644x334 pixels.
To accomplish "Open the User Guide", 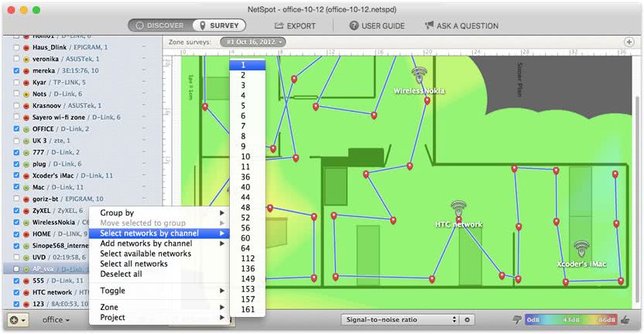I will point(377,26).
